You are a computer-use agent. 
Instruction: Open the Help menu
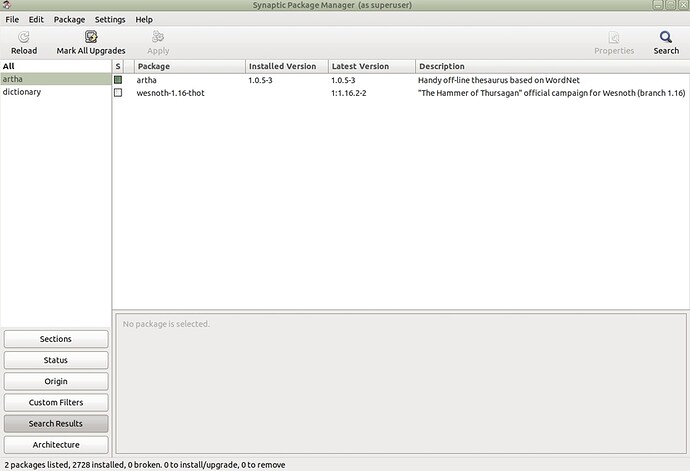(x=144, y=19)
